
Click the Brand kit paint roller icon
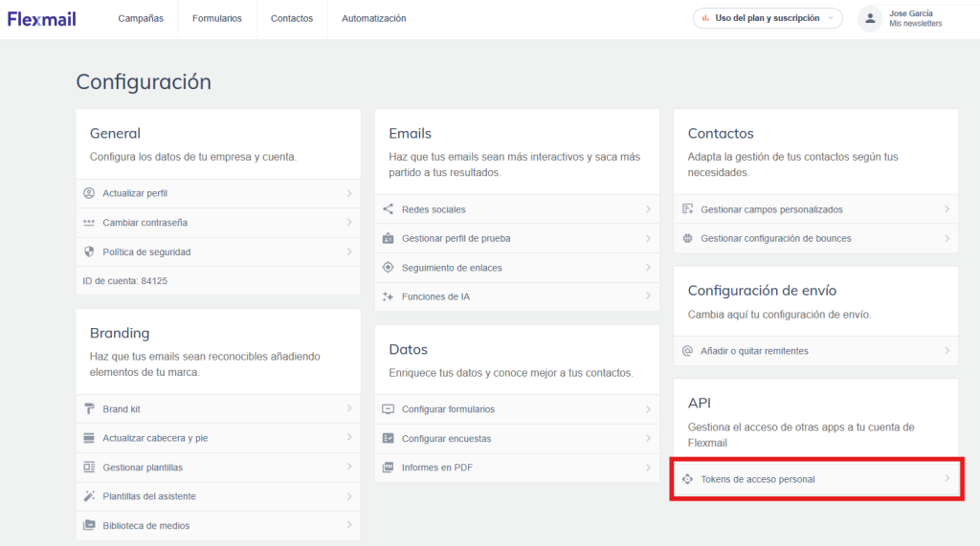pyautogui.click(x=89, y=409)
